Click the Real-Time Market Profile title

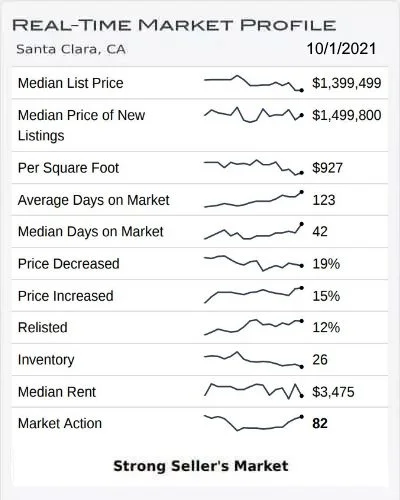pos(174,25)
